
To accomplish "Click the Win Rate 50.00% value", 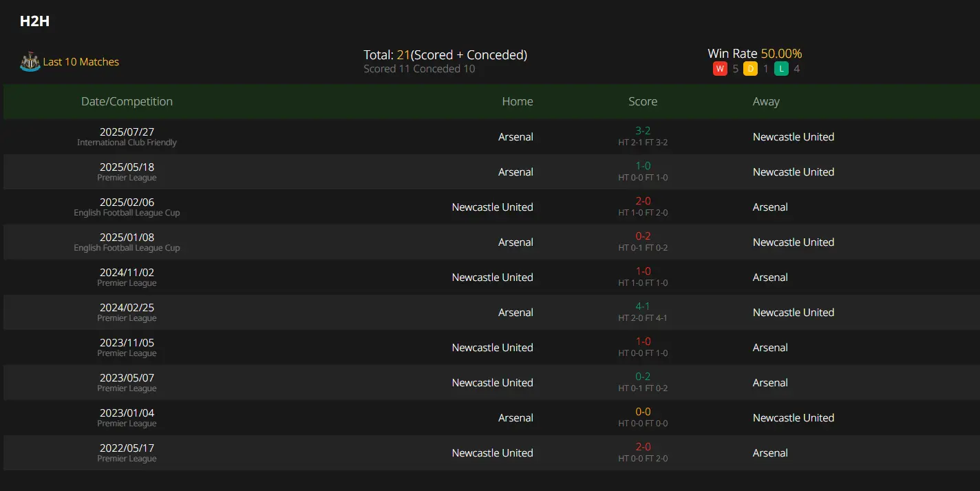I will point(781,54).
